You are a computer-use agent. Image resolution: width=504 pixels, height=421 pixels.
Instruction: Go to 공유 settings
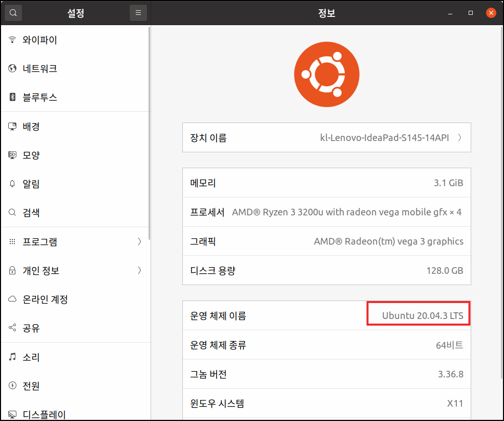click(x=75, y=328)
